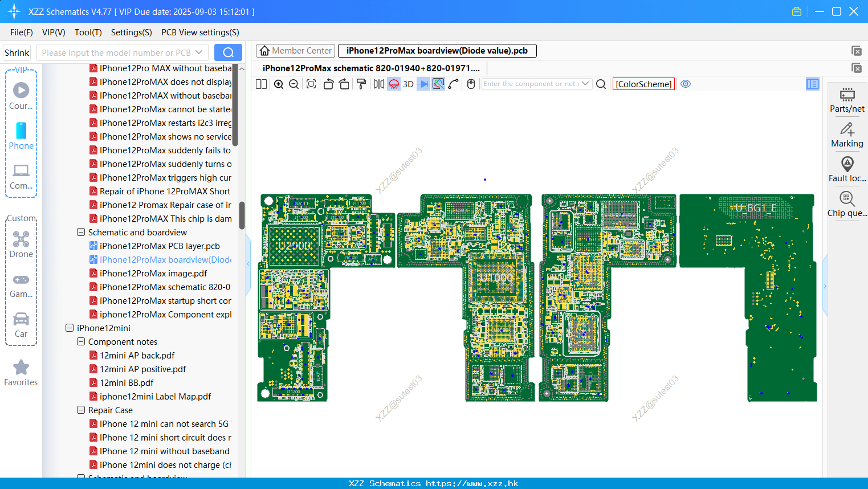868x489 pixels.
Task: Close the boardview tab row
Action: pos(856,51)
